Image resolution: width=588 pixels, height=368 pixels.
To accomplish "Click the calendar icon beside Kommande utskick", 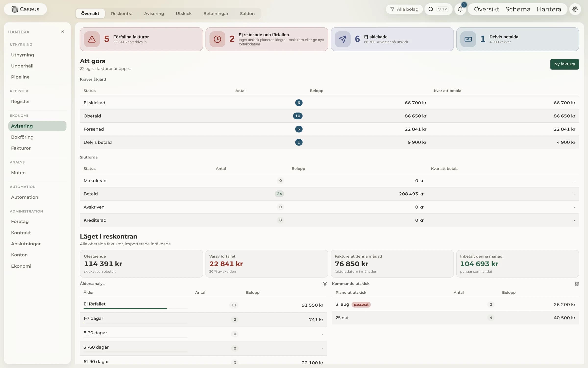I will (x=577, y=284).
